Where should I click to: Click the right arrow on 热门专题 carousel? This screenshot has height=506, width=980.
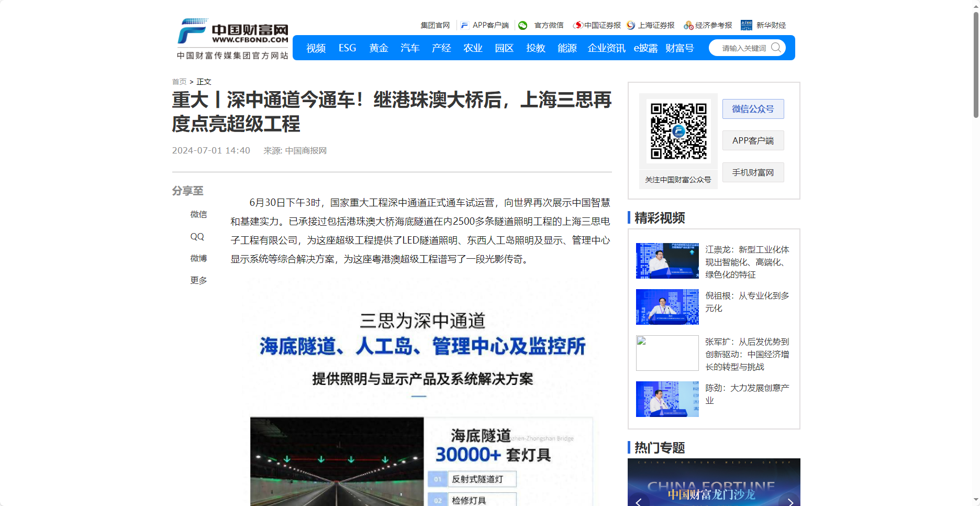(x=790, y=501)
